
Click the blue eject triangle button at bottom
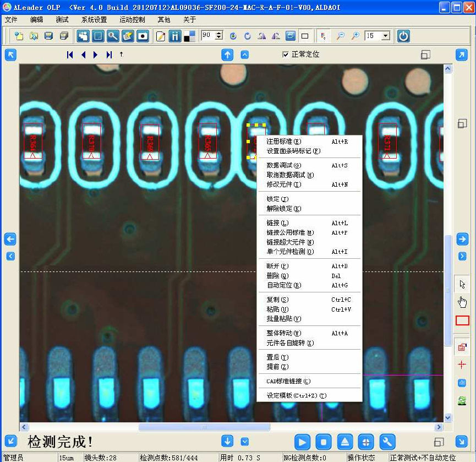click(345, 442)
